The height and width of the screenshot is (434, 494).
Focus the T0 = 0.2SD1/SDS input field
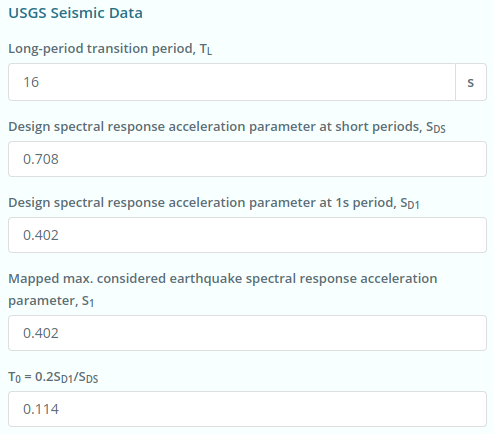tap(247, 409)
